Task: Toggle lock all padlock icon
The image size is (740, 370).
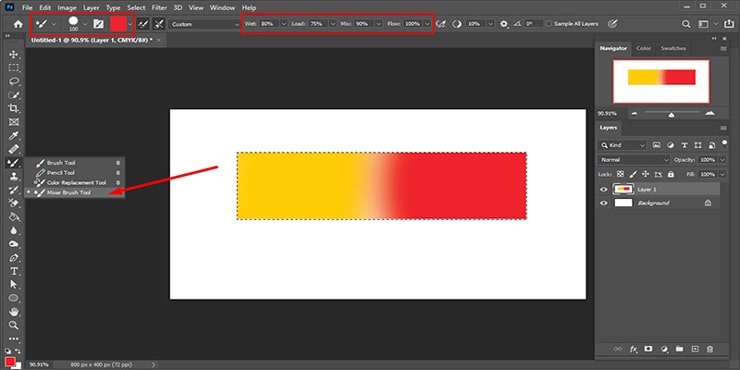Action: (x=671, y=174)
